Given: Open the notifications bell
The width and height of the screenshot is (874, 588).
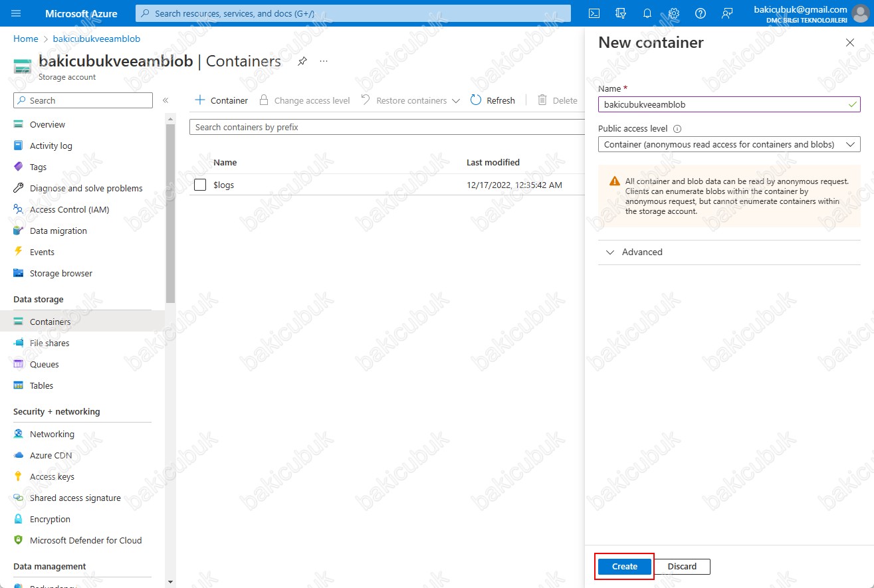Looking at the screenshot, I should (x=647, y=13).
